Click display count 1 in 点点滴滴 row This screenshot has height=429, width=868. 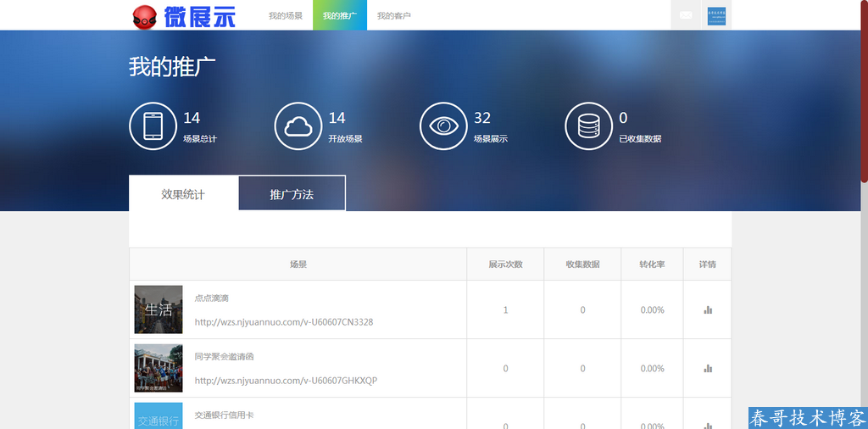point(505,310)
